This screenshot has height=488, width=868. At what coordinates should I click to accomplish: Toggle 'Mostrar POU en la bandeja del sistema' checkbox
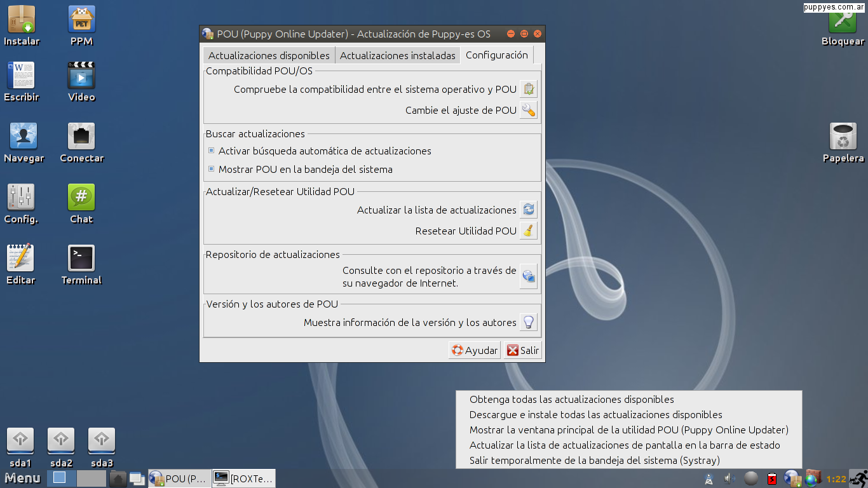click(212, 170)
